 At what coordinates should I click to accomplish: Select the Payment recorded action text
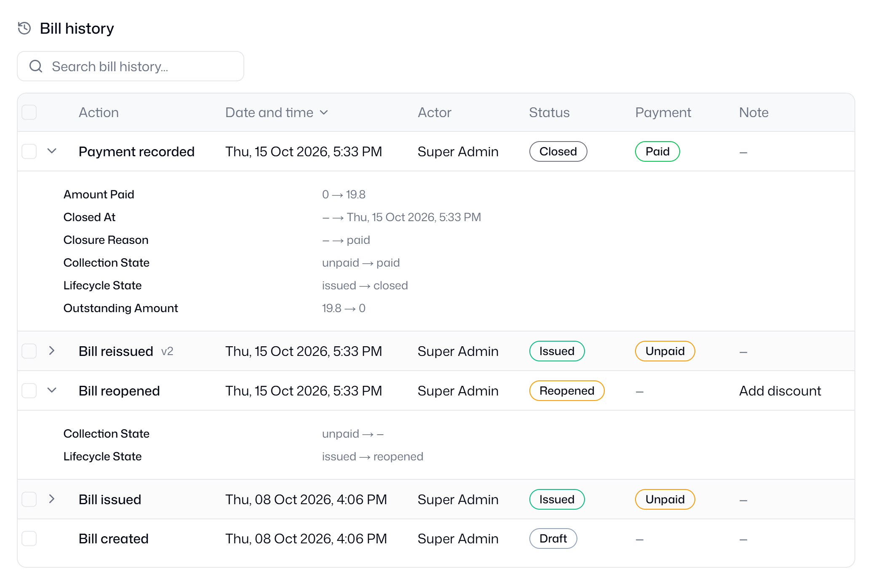pos(136,151)
